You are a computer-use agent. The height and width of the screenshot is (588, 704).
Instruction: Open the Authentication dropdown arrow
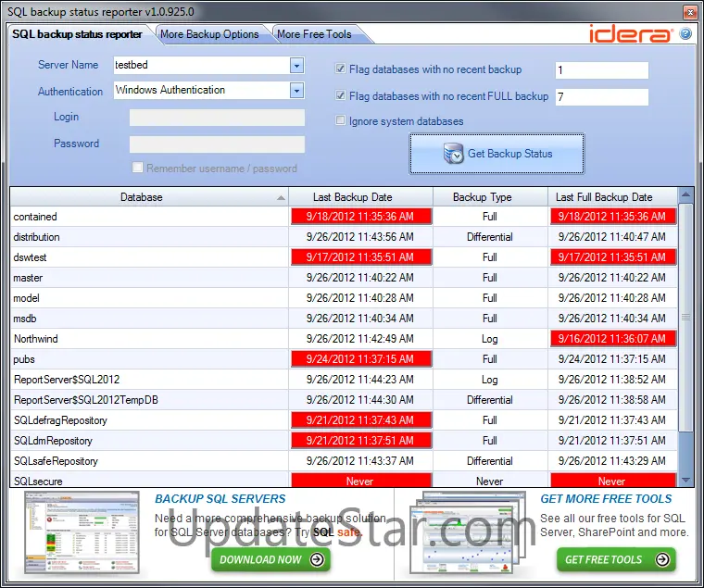click(296, 90)
